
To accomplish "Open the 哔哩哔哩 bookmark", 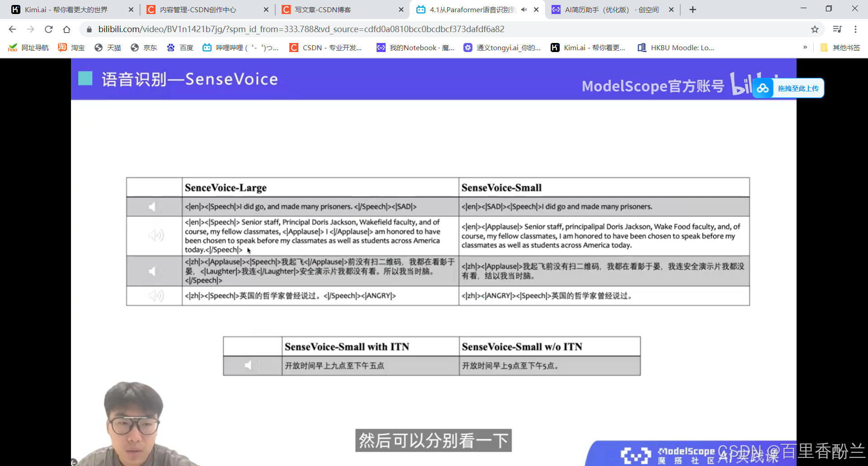I will point(241,48).
